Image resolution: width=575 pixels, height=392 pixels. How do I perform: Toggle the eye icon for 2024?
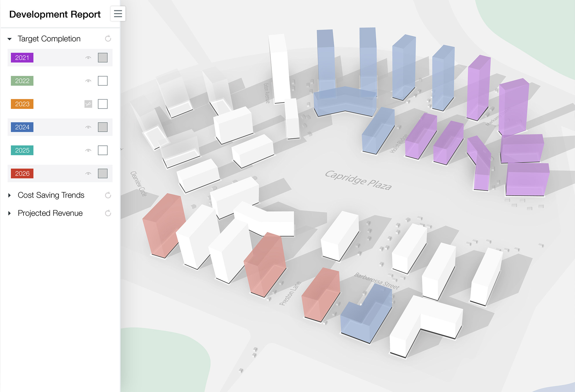pyautogui.click(x=88, y=127)
